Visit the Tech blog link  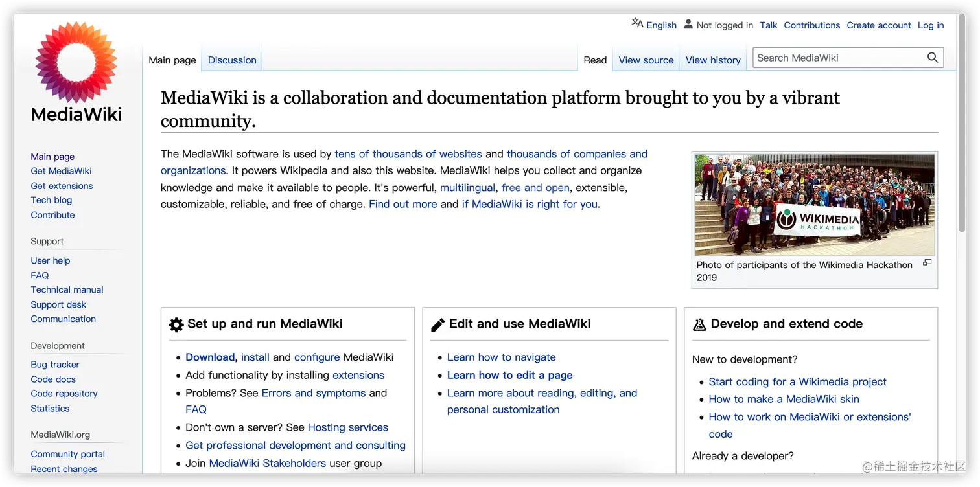pos(51,200)
